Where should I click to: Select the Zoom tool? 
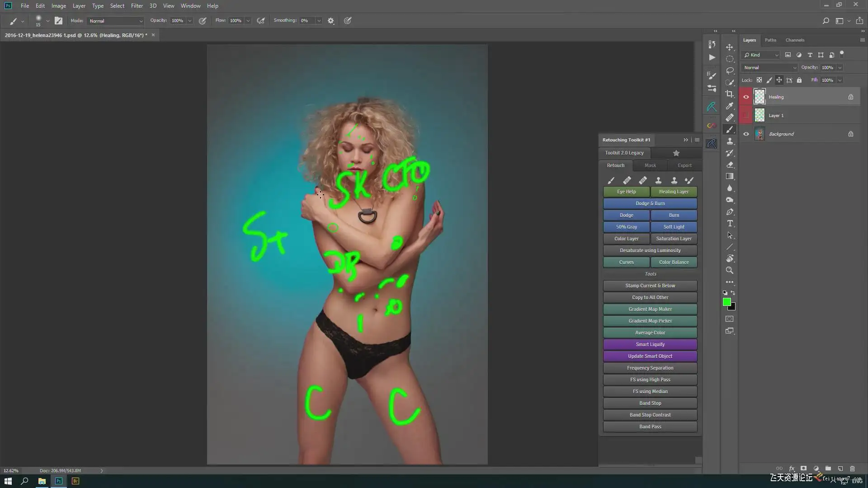click(x=729, y=270)
